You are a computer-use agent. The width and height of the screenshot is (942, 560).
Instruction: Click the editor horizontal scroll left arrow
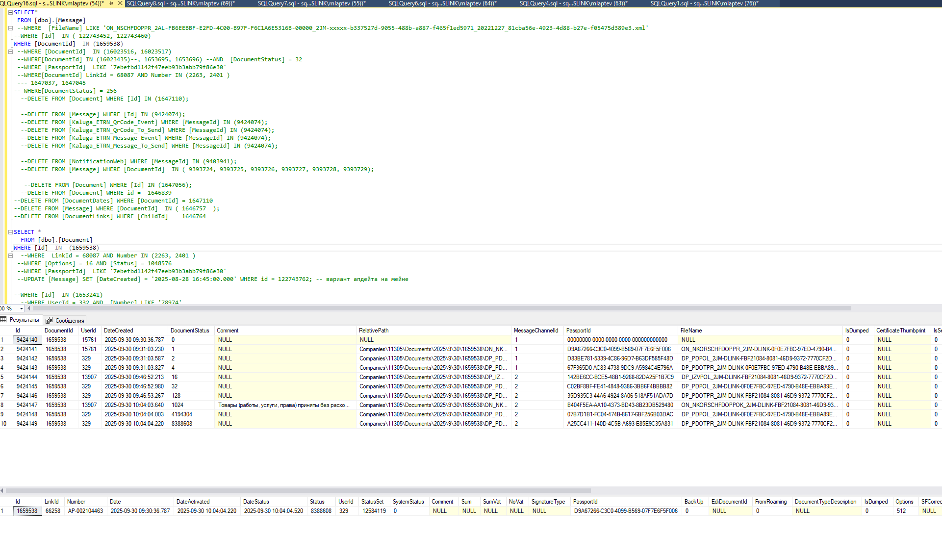click(x=29, y=308)
